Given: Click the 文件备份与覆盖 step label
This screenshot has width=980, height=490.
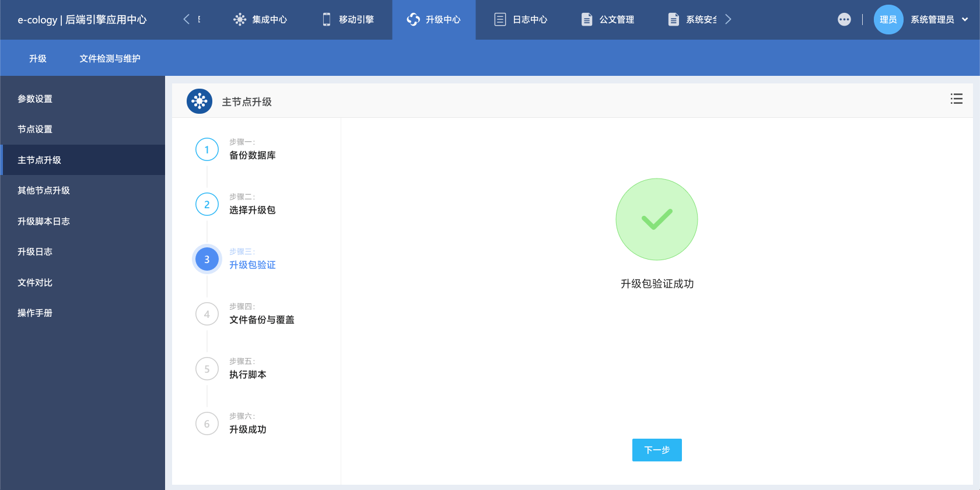Looking at the screenshot, I should 261,320.
